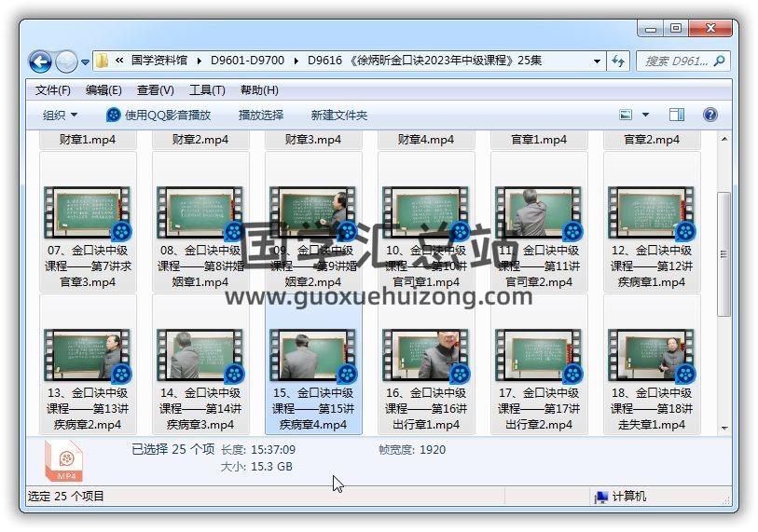Click 使用QQ影音播放 button
This screenshot has width=758, height=532.
pos(158,115)
